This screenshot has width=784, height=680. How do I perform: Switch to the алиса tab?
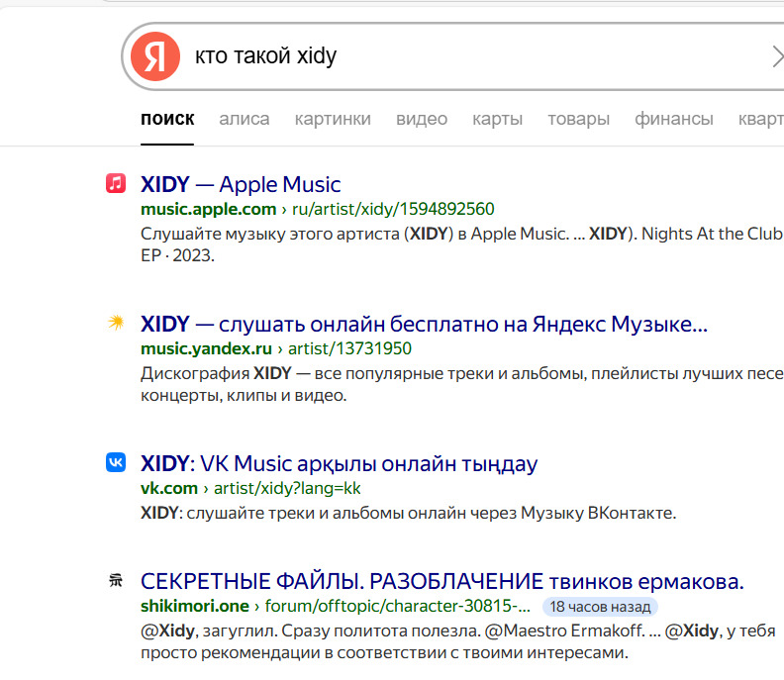coord(244,119)
